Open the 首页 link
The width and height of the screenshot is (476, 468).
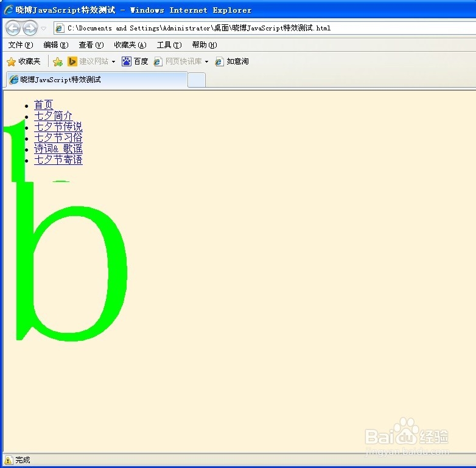tap(43, 105)
